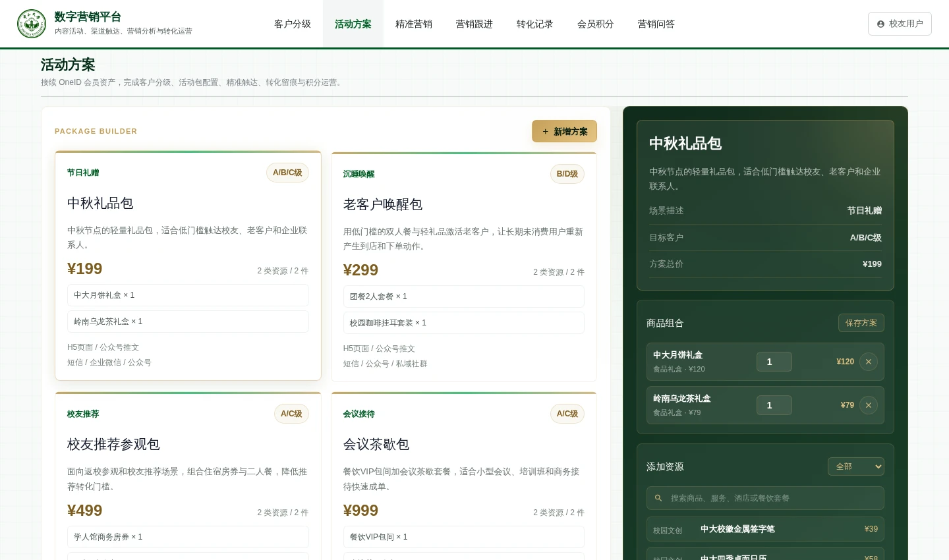
Task: Click the 数字营销平台 site title
Action: pos(88,16)
